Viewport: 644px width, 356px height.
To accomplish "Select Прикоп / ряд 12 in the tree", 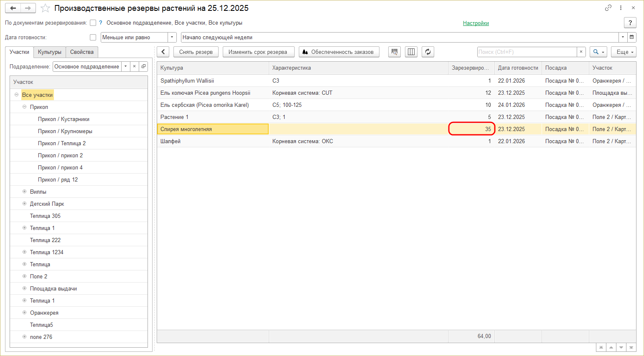I will 58,179.
